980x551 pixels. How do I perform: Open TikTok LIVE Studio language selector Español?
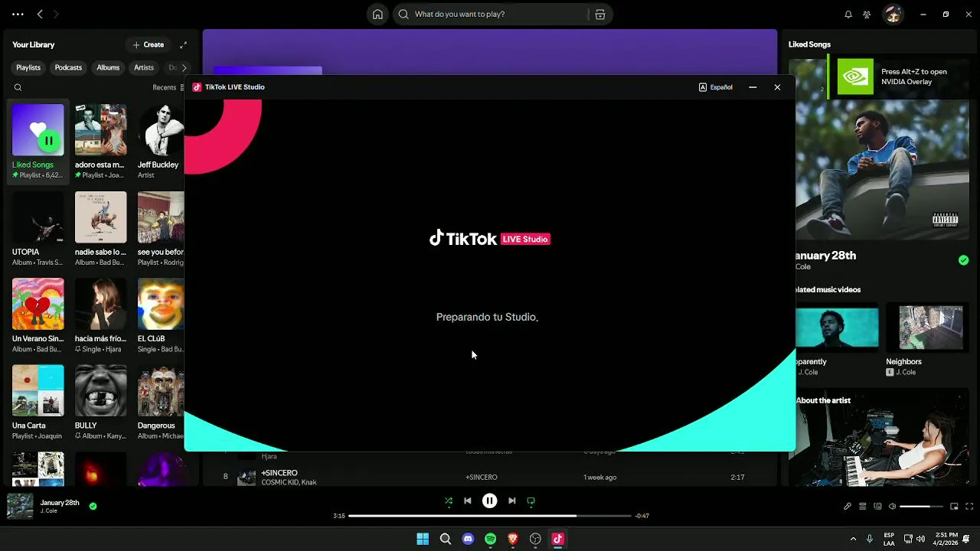click(716, 87)
